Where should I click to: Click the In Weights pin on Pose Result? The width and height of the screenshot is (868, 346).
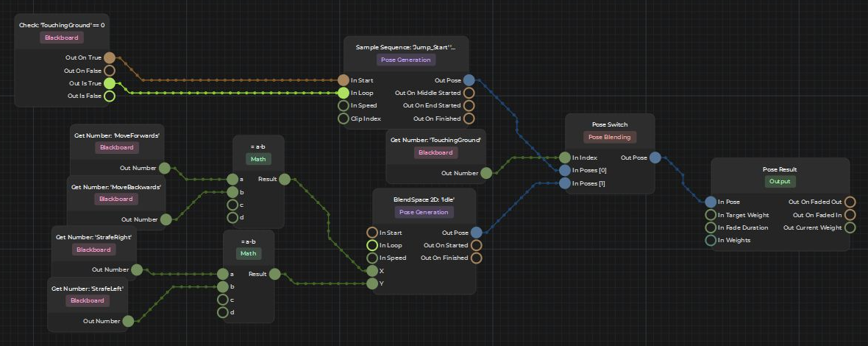coord(711,240)
